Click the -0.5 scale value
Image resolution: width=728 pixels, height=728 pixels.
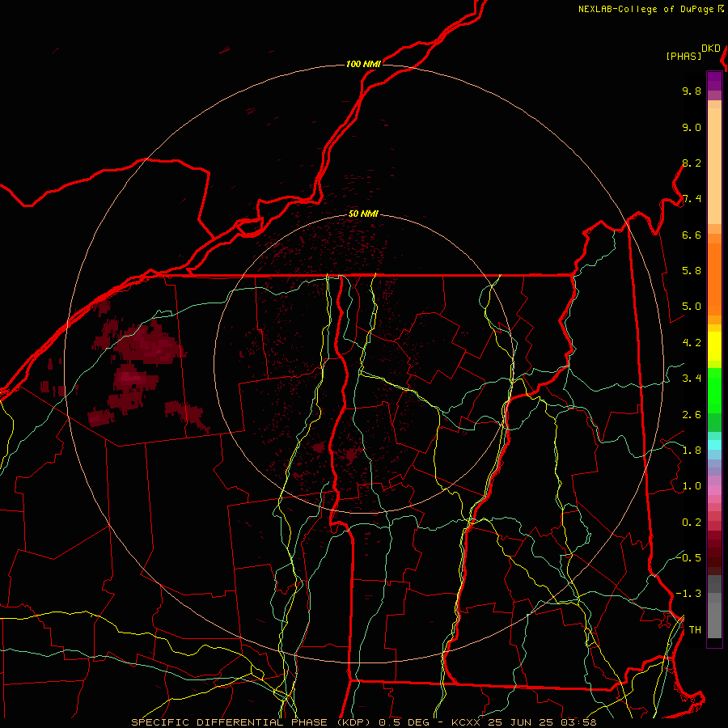[x=688, y=557]
